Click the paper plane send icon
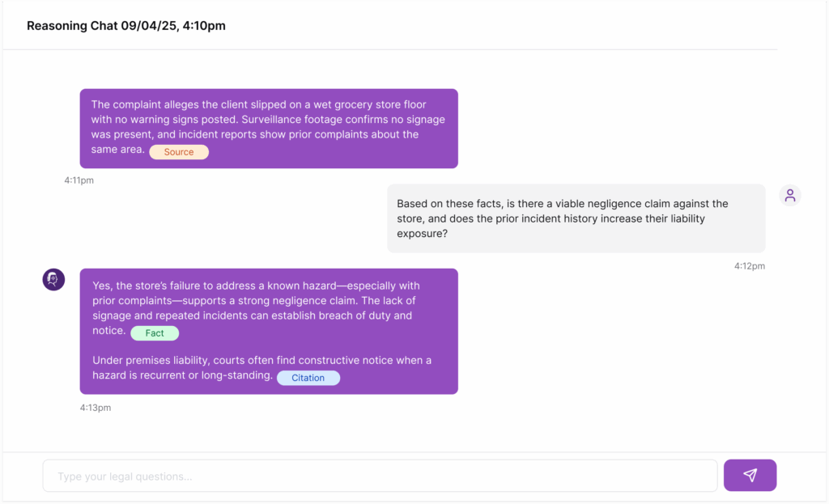Image resolution: width=829 pixels, height=504 pixels. (750, 476)
